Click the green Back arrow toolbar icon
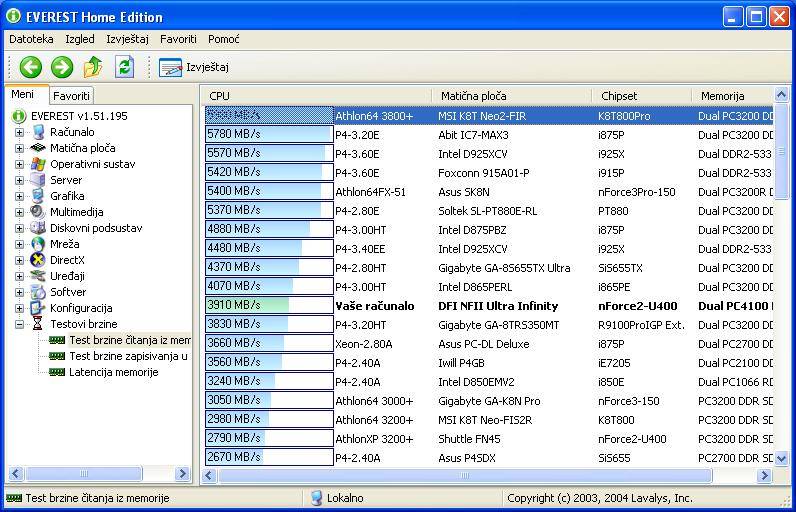This screenshot has width=796, height=512. (31, 67)
